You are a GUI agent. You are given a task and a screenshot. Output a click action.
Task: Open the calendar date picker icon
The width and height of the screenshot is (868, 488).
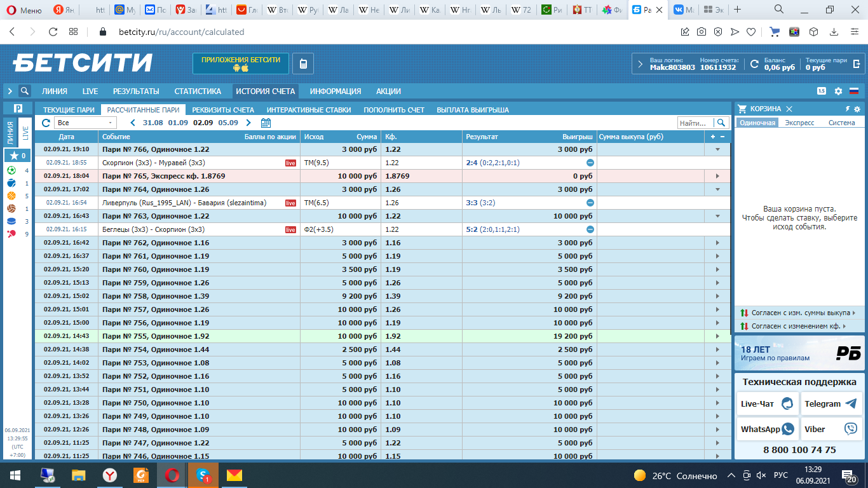click(x=266, y=123)
